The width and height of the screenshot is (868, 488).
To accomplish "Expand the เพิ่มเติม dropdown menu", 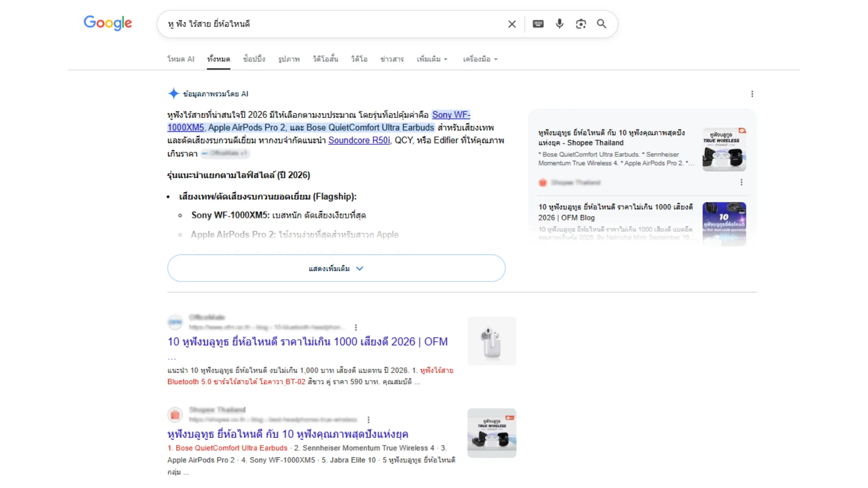I will coord(432,59).
